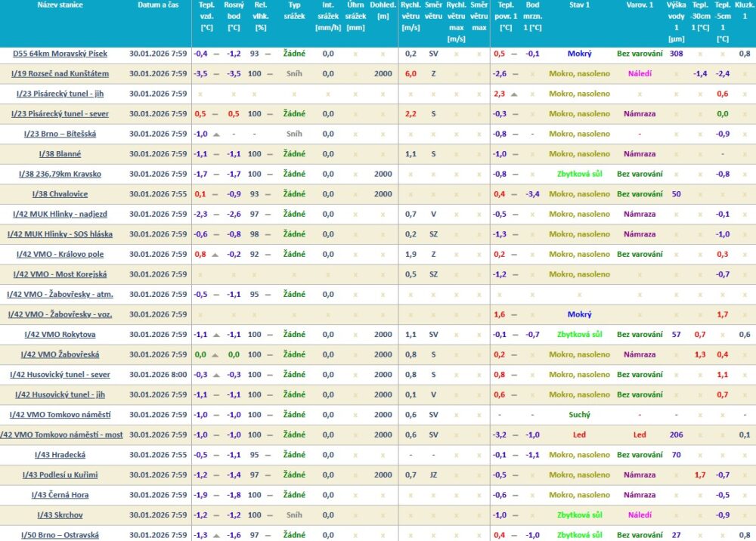Click the rising air temperature arrow in I/42 VMO Rokytova row
756x541 pixels.
(x=216, y=335)
